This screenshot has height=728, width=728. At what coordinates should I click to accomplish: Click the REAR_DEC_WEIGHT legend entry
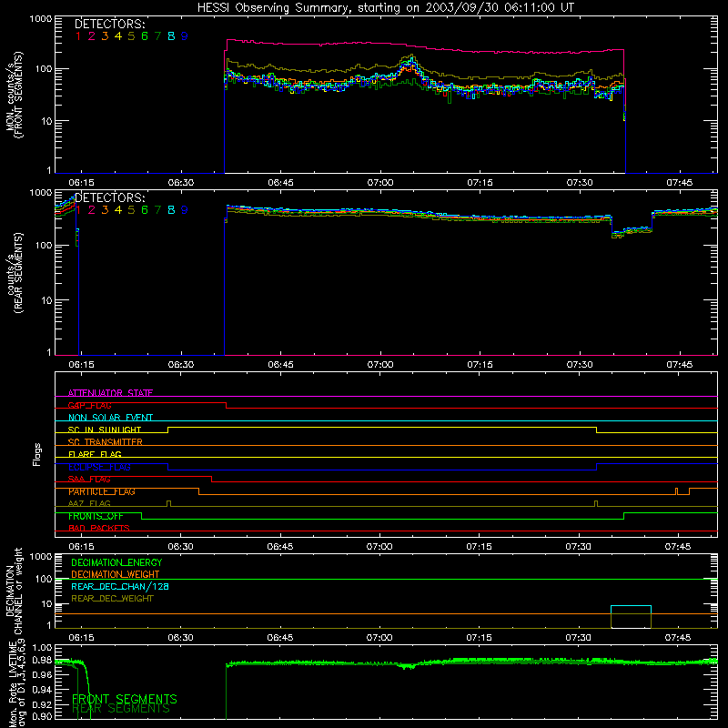[x=112, y=599]
